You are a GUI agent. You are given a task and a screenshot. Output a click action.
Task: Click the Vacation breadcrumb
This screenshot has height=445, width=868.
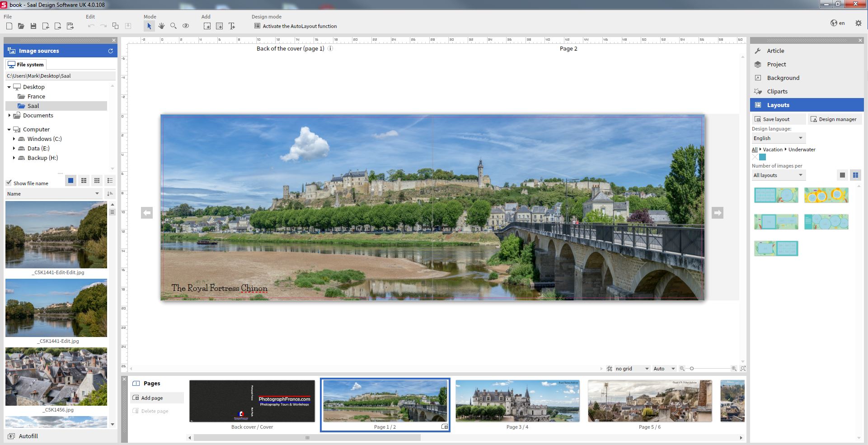(x=773, y=150)
